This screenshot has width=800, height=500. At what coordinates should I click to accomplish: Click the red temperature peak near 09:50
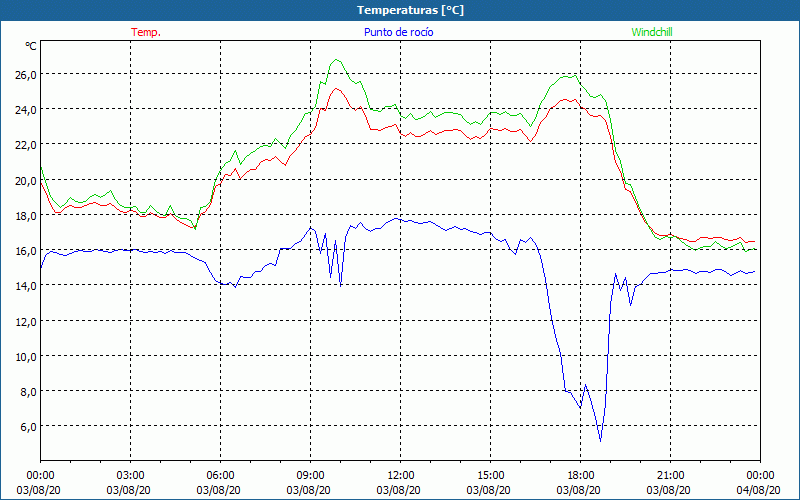tap(336, 88)
